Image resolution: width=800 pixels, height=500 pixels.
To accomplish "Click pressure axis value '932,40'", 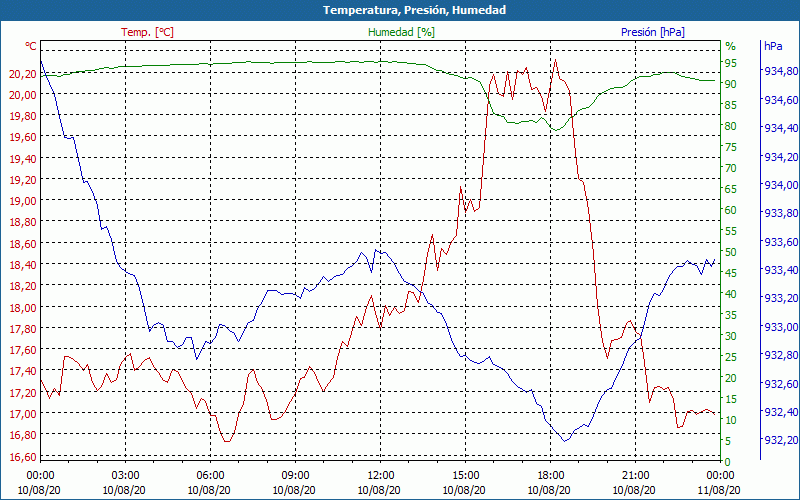I will tap(781, 411).
